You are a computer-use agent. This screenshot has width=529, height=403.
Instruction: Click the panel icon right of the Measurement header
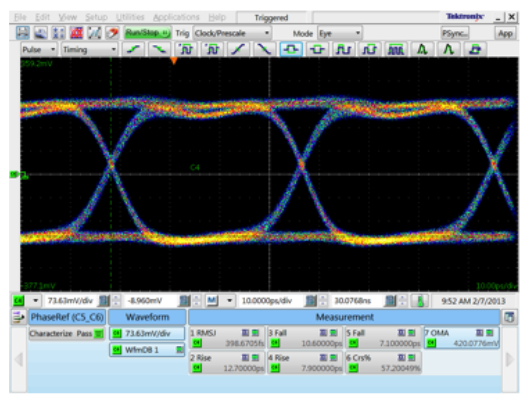[x=509, y=317]
